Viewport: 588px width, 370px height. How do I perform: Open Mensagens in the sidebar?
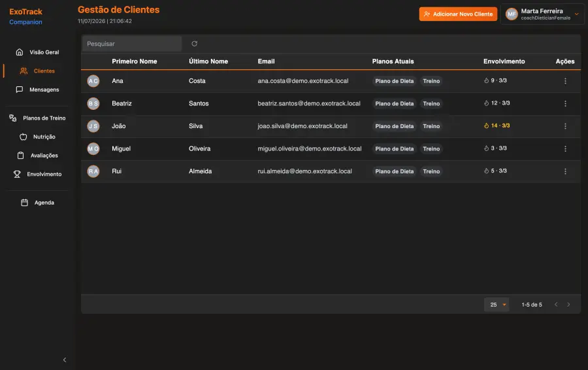click(37, 90)
